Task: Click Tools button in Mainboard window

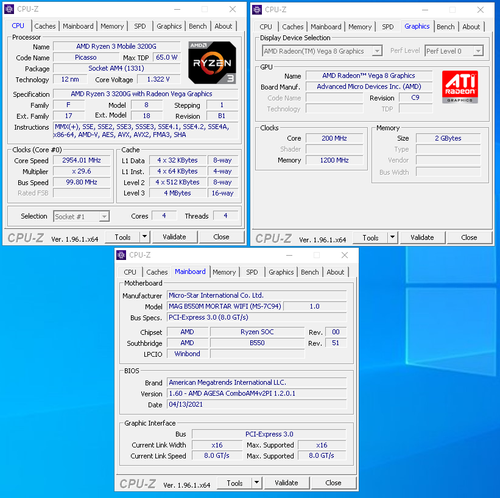Action: pyautogui.click(x=235, y=483)
